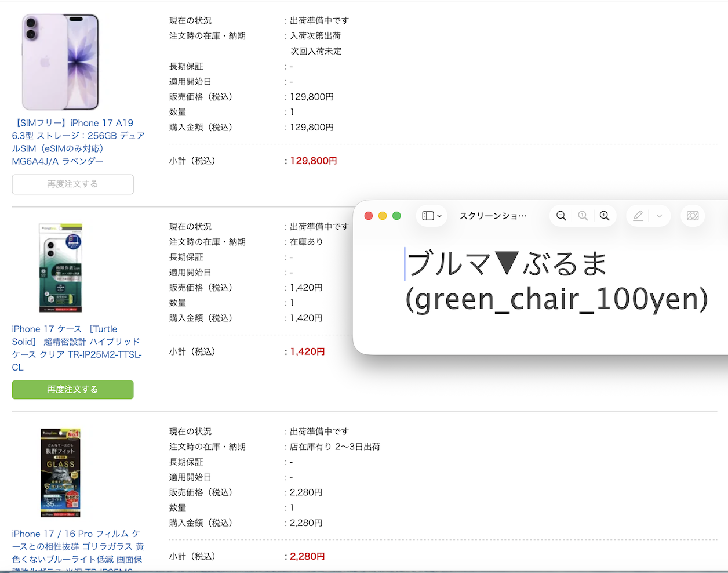Click the green full-screen window button

[x=396, y=216]
